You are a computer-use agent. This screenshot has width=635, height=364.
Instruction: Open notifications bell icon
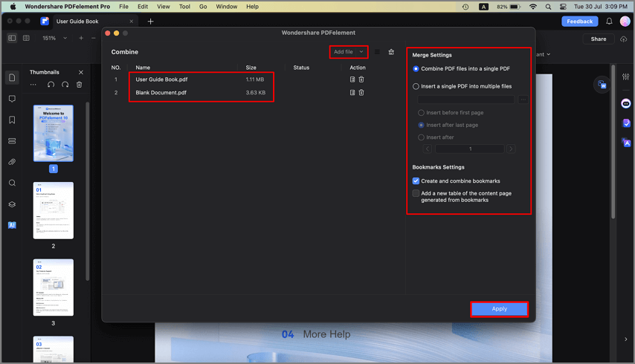tap(609, 22)
